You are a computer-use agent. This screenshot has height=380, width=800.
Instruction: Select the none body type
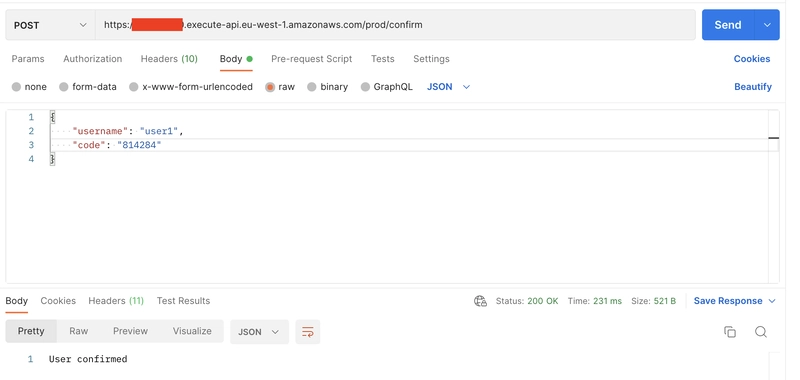(29, 87)
